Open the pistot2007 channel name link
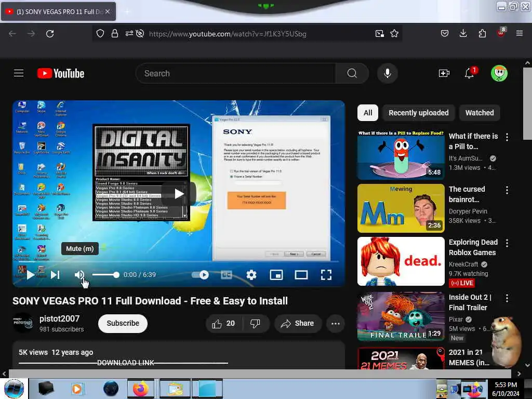The width and height of the screenshot is (532, 399). click(59, 318)
